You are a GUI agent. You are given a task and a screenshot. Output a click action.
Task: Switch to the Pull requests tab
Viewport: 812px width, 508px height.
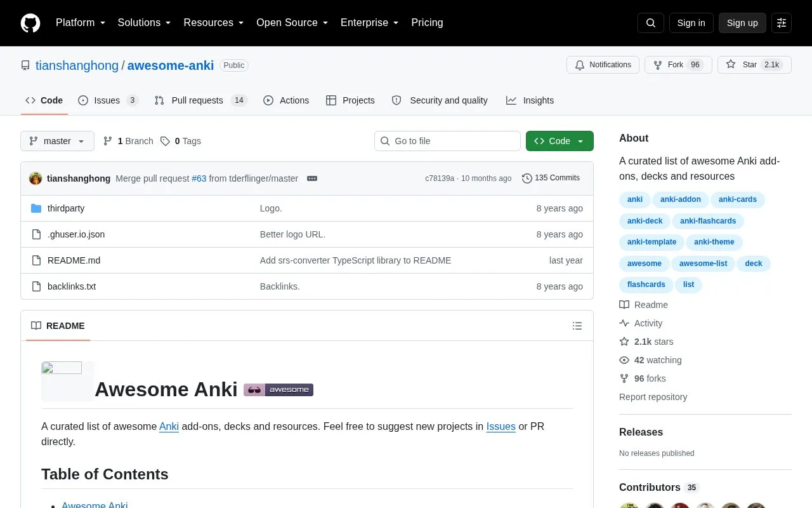click(x=200, y=100)
